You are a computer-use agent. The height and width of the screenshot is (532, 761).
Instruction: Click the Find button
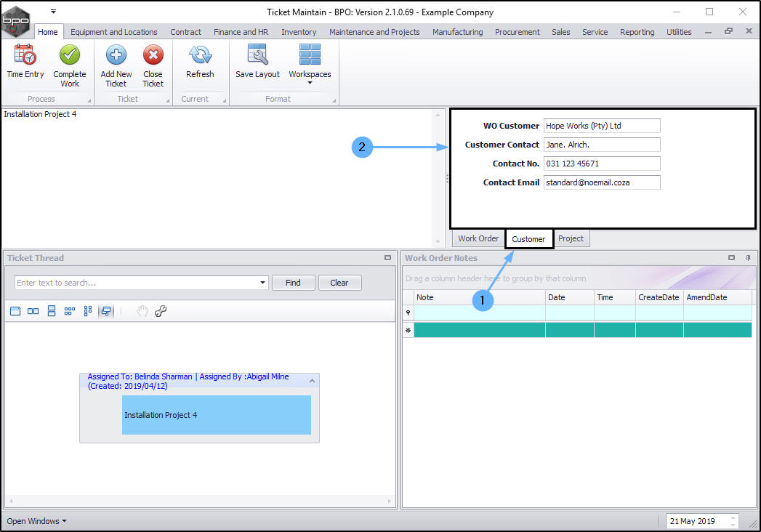pos(293,283)
